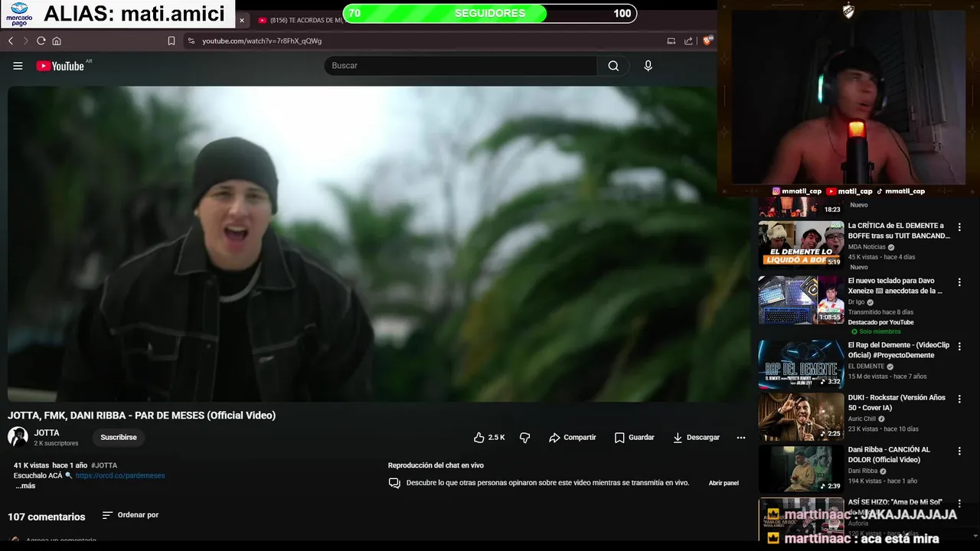Click the Solo miembros badge
Screen dimensions: 980x551
[x=876, y=331]
